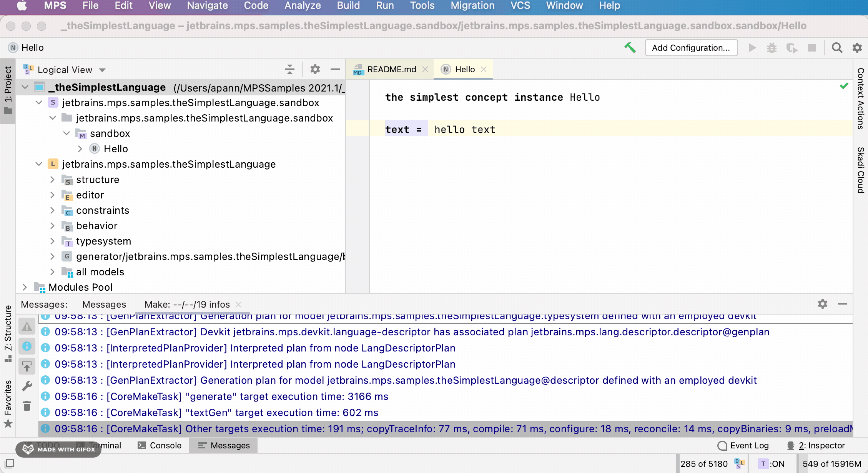Expand the constraints aspect

[53, 210]
